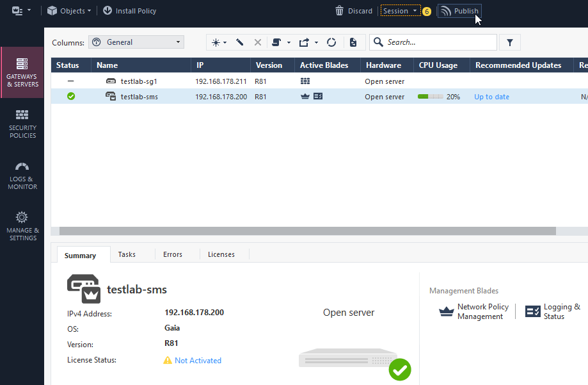Viewport: 588px width, 385px height.
Task: Sort by the Status column header
Action: (x=71, y=65)
